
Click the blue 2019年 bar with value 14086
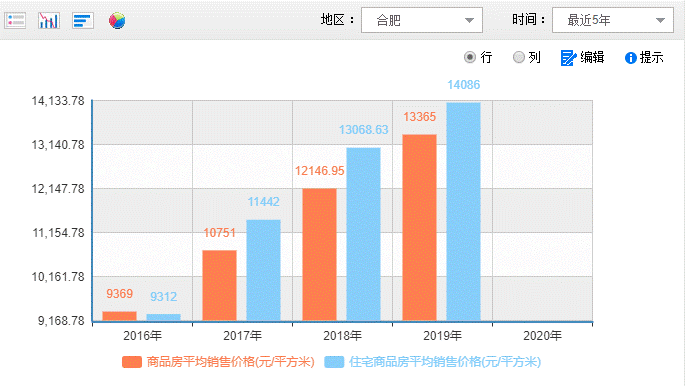pyautogui.click(x=464, y=212)
